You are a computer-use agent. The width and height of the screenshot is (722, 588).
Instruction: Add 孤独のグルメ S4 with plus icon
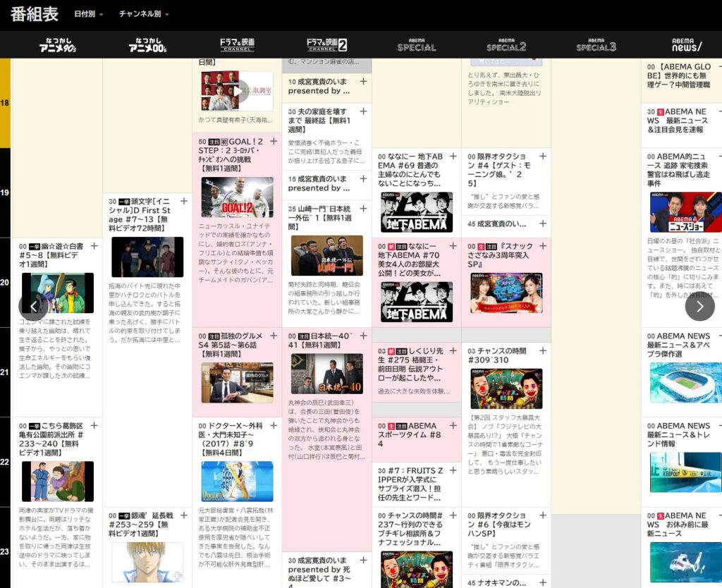pyautogui.click(x=274, y=336)
